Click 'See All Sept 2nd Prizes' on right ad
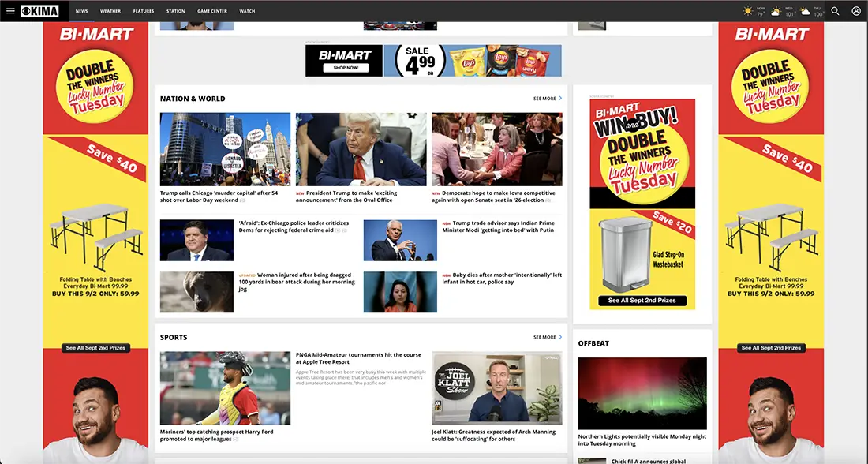 point(771,348)
